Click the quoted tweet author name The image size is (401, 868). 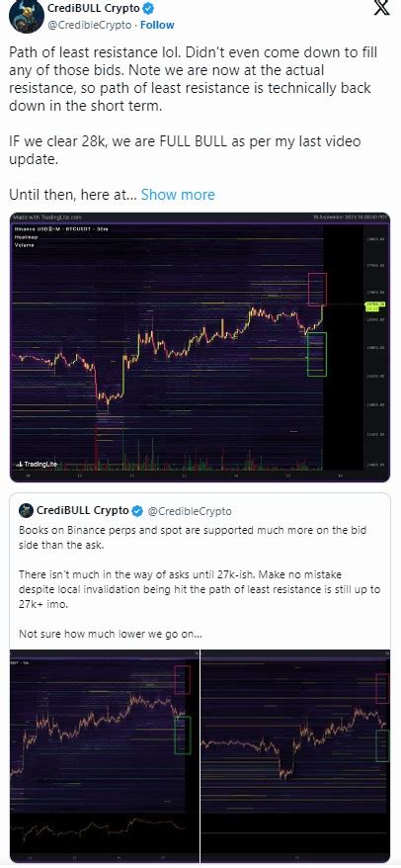(x=82, y=510)
